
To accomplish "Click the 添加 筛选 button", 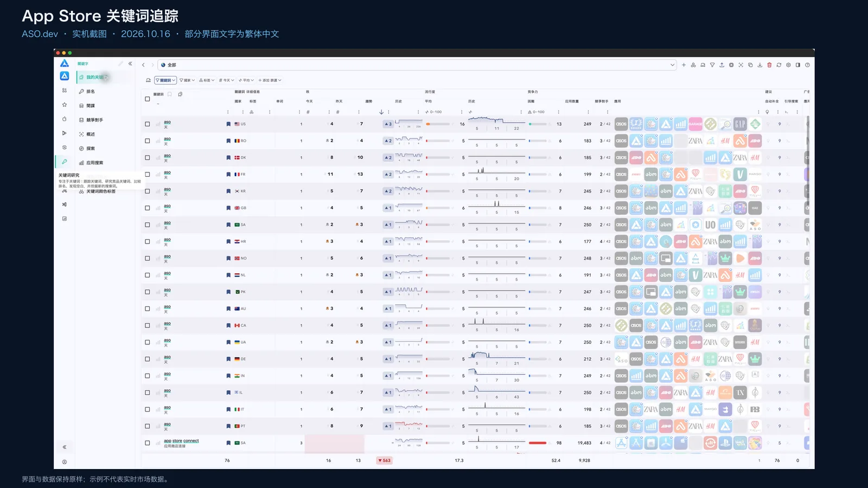I will pyautogui.click(x=270, y=80).
